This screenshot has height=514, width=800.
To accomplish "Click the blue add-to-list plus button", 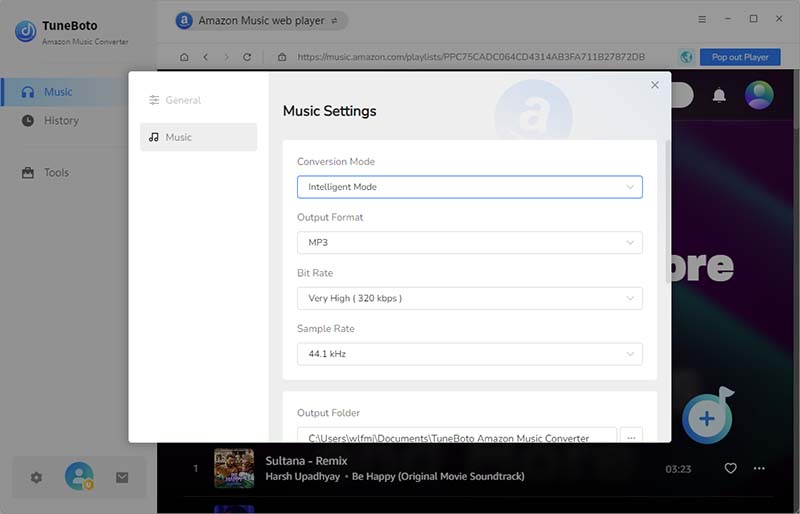I will (x=707, y=418).
